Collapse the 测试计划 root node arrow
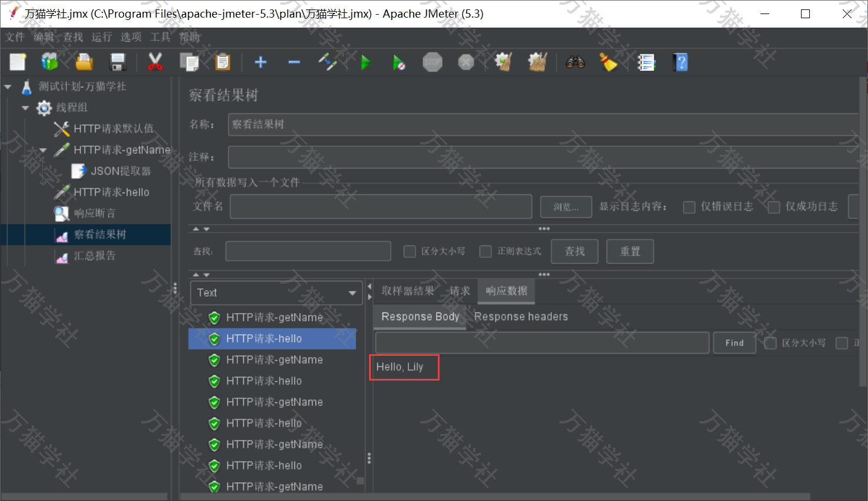The height and width of the screenshot is (501, 868). [x=8, y=87]
